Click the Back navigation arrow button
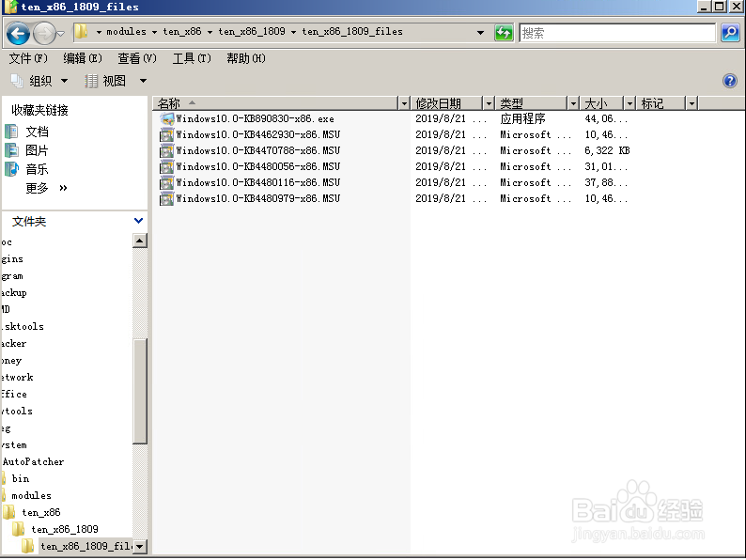The height and width of the screenshot is (560, 746). (x=18, y=33)
